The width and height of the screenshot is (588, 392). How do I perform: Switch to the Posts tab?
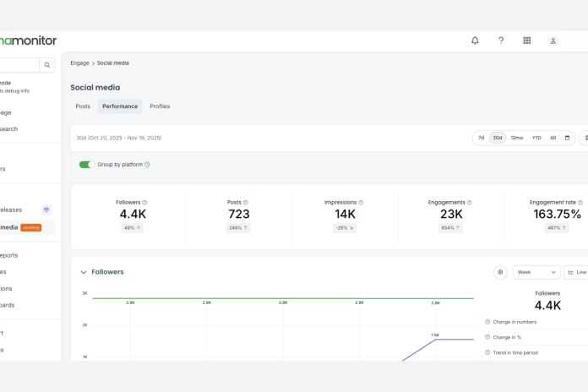pyautogui.click(x=83, y=106)
